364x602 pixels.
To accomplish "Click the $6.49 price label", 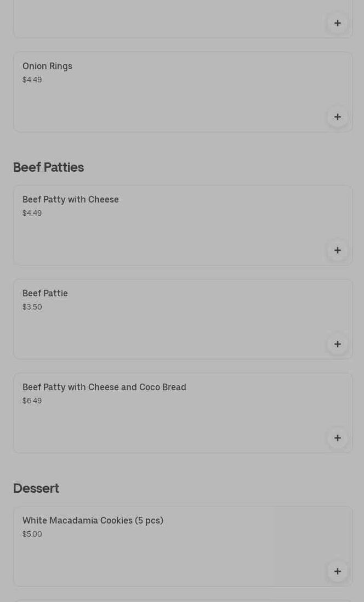I will 32,401.
